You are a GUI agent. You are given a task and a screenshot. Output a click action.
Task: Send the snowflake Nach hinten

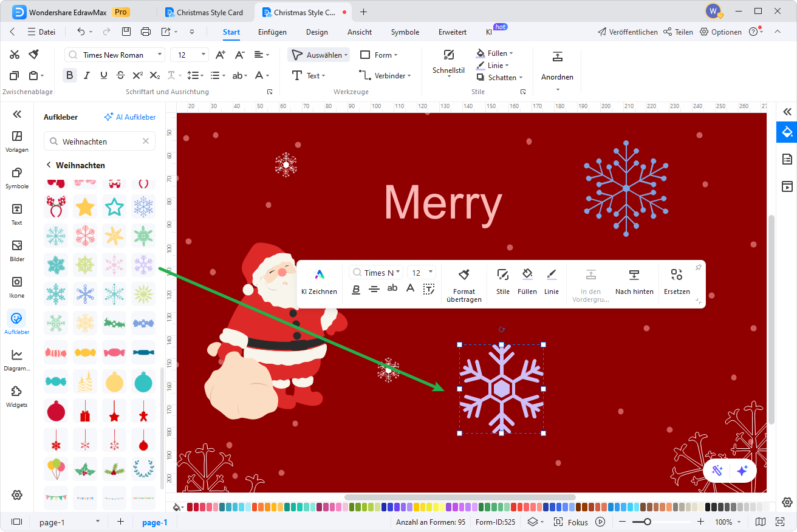click(634, 283)
